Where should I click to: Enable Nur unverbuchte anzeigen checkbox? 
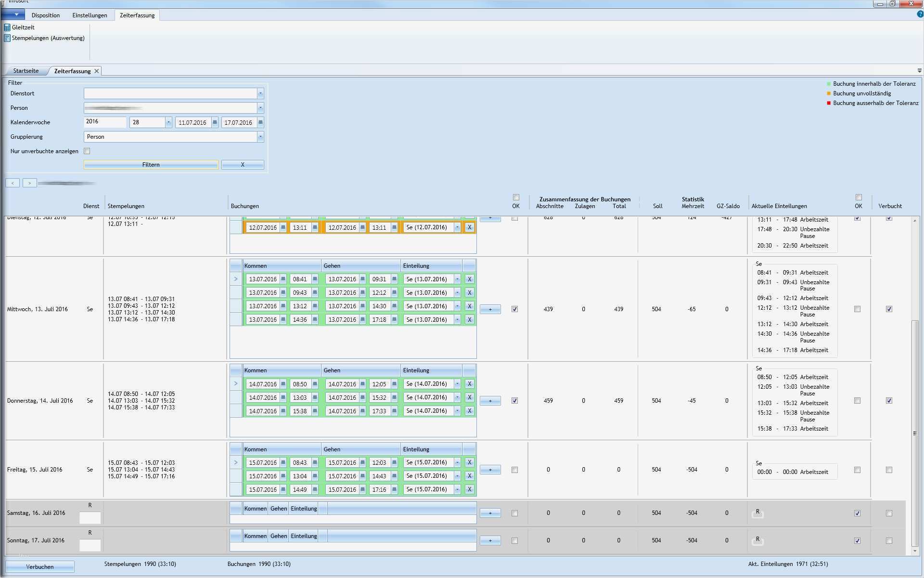pos(87,151)
